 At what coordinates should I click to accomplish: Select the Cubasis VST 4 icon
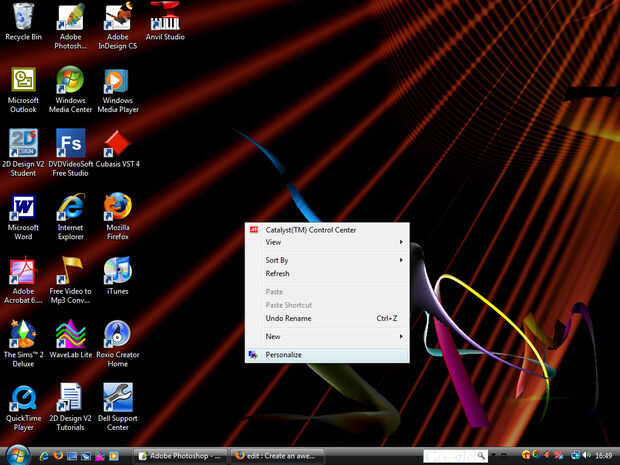tap(117, 149)
